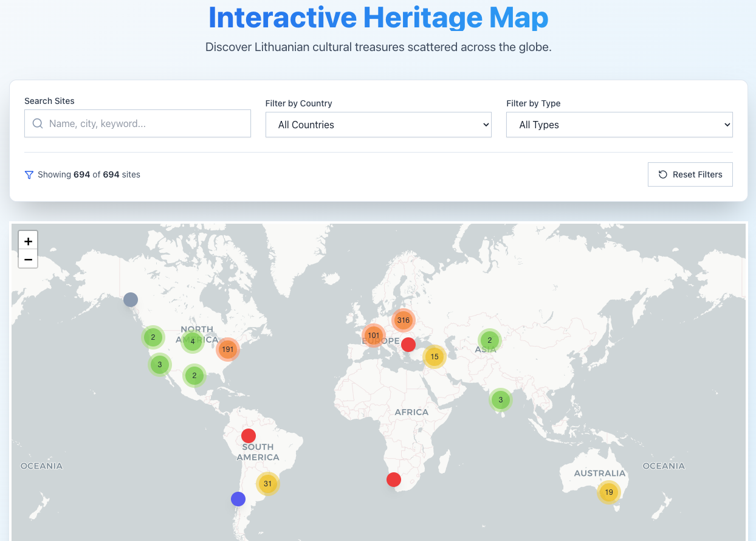Screen dimensions: 756x541
Task: Open the Filter by Country dropdown
Action: [379, 125]
